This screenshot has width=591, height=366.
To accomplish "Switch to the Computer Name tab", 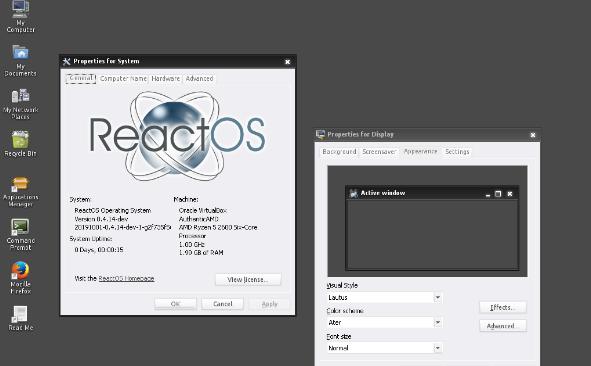I will (x=123, y=79).
